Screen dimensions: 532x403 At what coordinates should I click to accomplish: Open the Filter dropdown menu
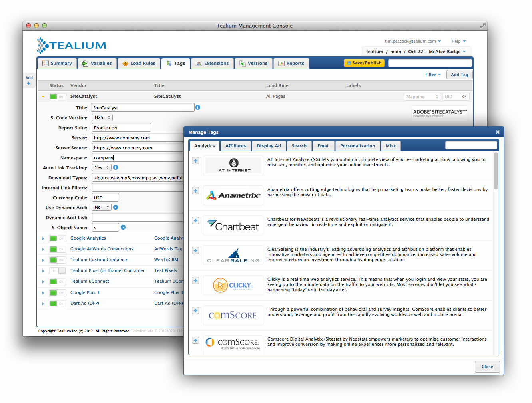click(x=432, y=75)
